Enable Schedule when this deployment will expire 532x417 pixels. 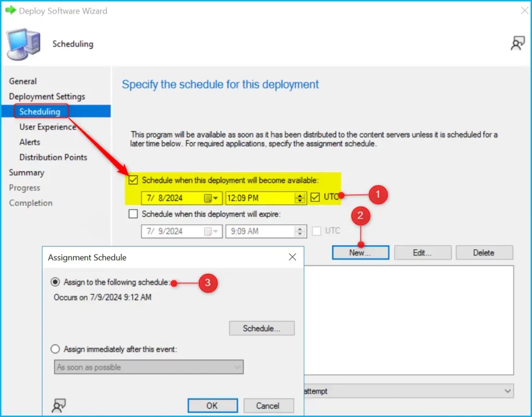[134, 214]
